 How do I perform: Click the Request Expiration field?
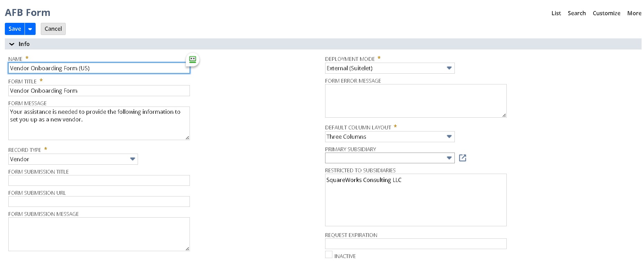[415, 244]
